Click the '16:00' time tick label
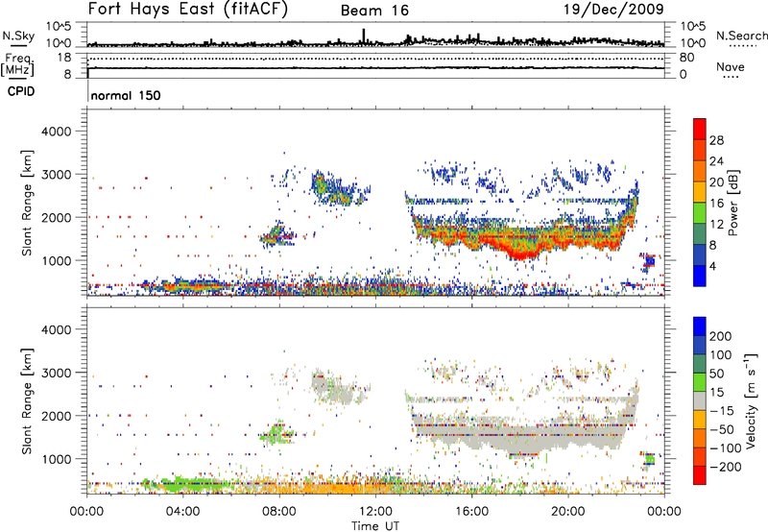The image size is (768, 532). coord(471,512)
